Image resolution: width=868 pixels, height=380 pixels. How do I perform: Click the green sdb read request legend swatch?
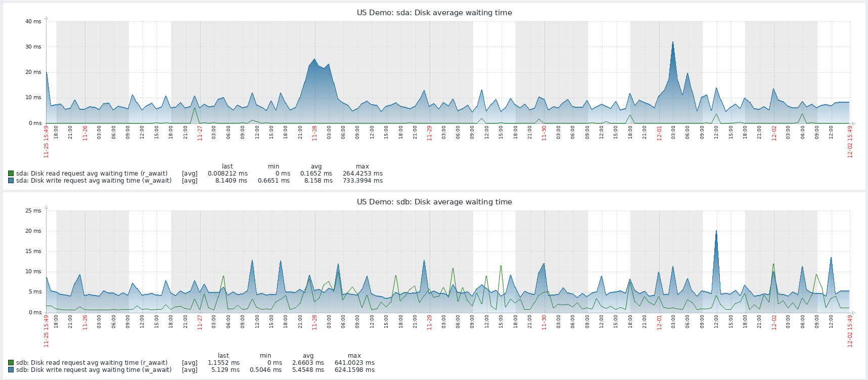(11, 363)
